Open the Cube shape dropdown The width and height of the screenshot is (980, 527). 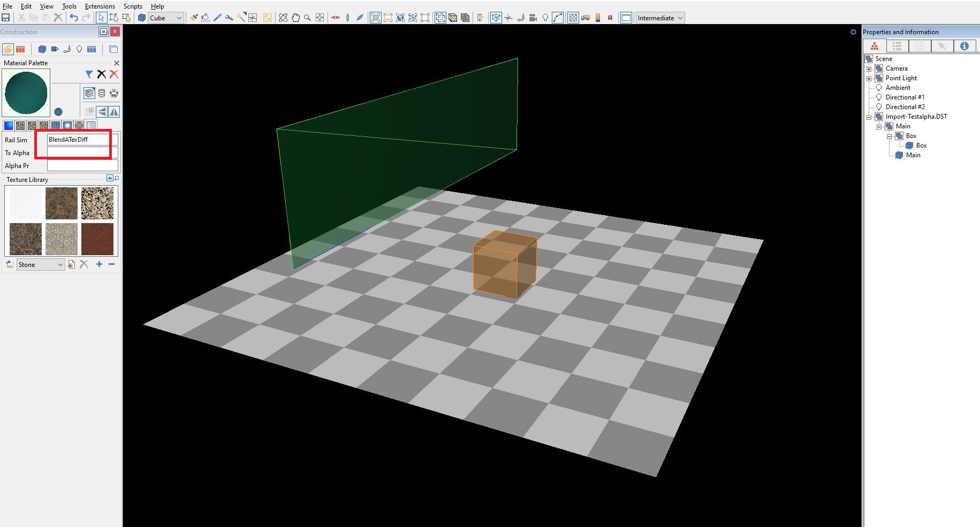(165, 18)
